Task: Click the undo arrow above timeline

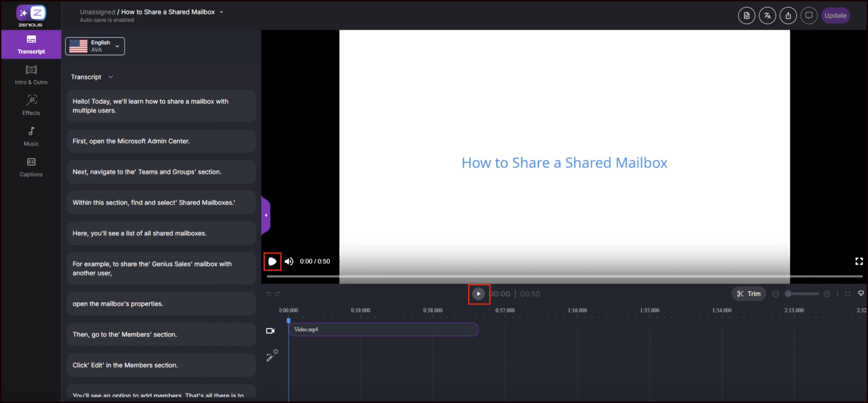Action: (268, 294)
